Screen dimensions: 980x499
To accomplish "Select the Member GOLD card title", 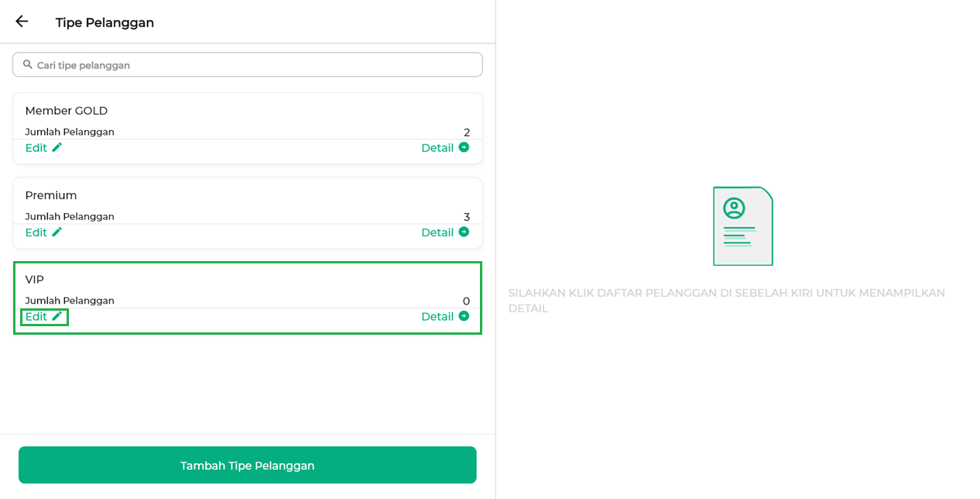I will click(67, 111).
